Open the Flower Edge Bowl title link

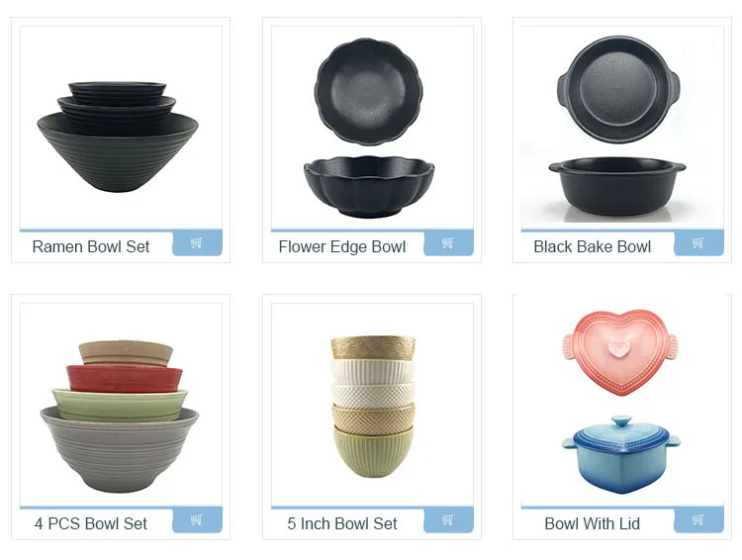pos(342,246)
